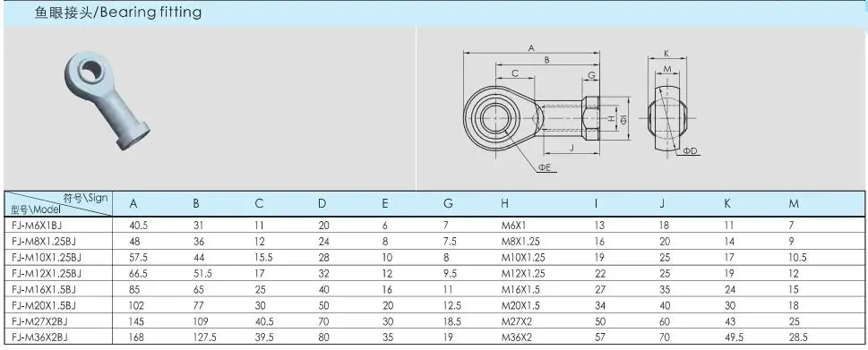Click the end-view drawing with ΦD label

(670, 103)
